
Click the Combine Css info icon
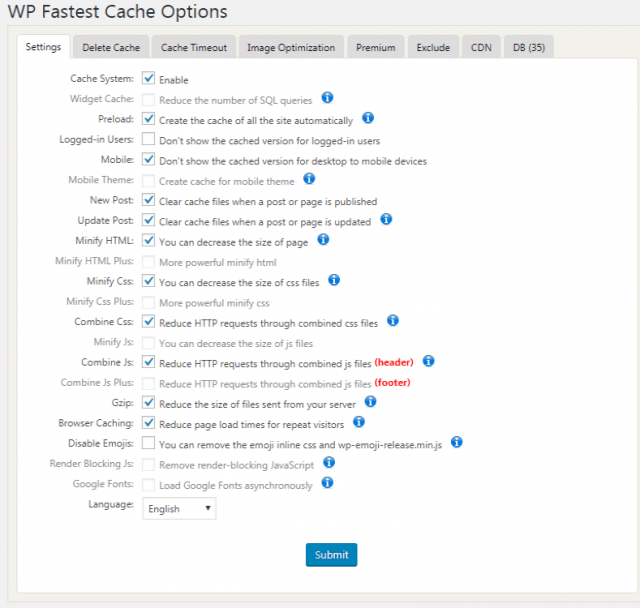(393, 321)
